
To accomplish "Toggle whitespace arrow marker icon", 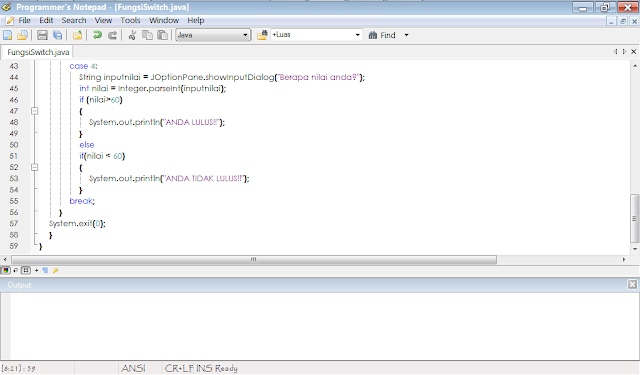I will (x=36, y=270).
